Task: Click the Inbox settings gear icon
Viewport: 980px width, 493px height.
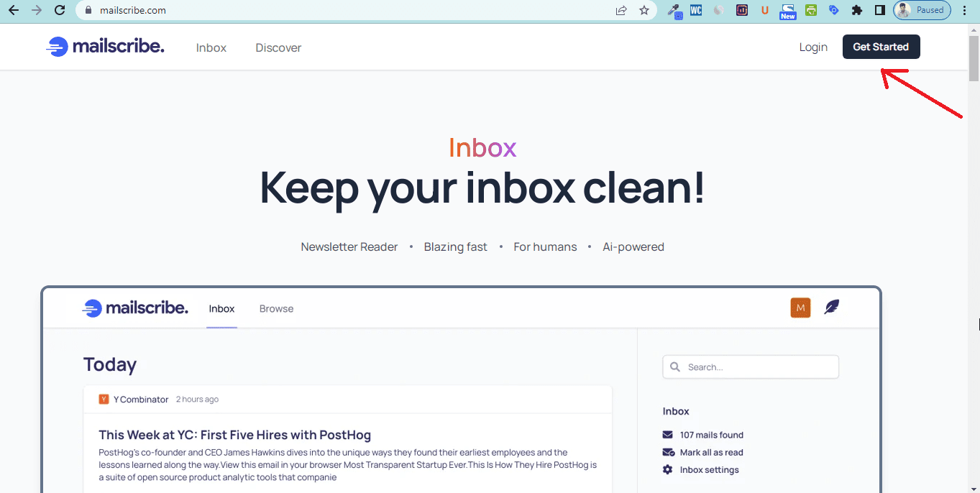Action: click(667, 469)
